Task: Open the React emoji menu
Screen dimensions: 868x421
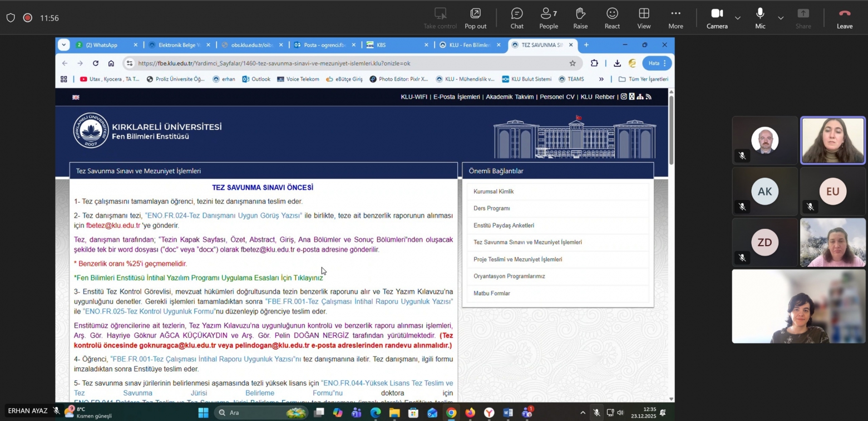Action: click(x=612, y=18)
